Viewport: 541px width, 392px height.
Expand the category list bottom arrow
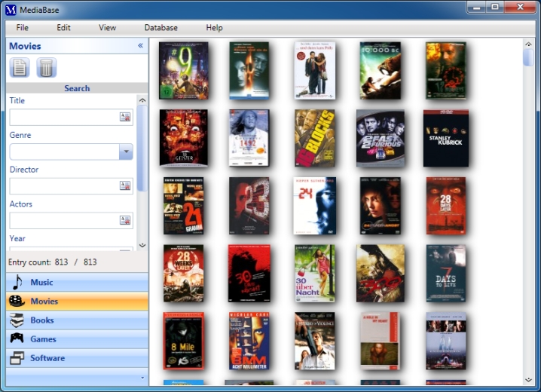[142, 377]
